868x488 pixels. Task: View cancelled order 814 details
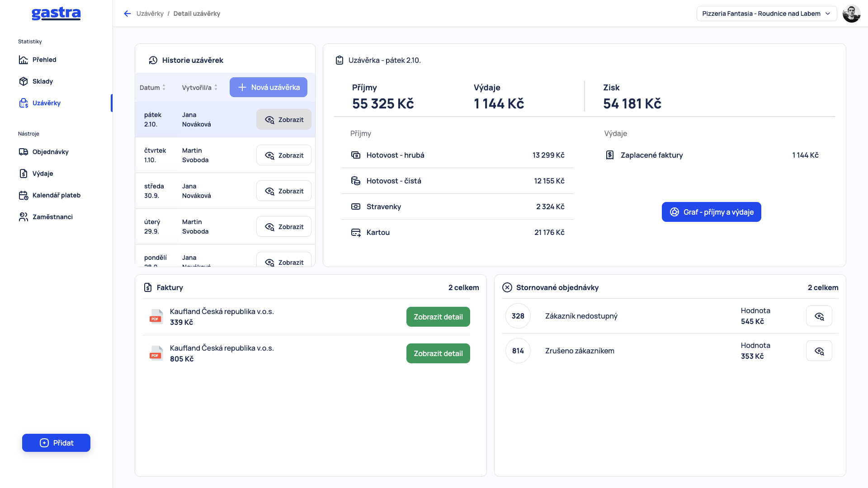coord(819,351)
